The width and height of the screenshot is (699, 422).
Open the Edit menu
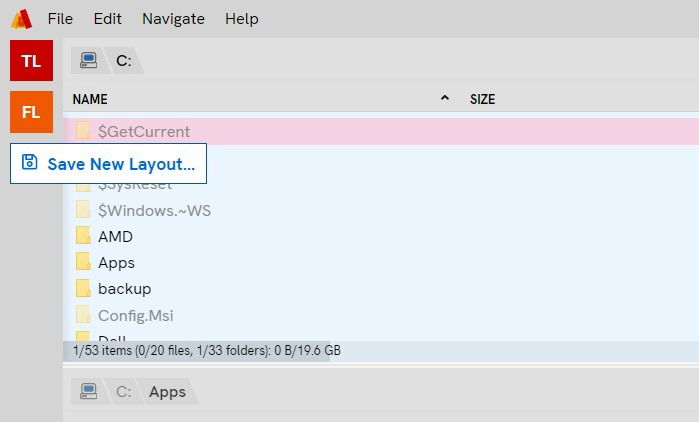coord(107,19)
